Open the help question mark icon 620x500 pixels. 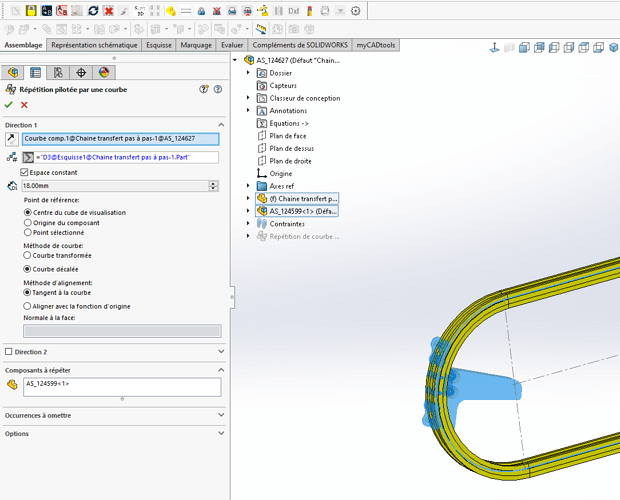click(x=218, y=89)
